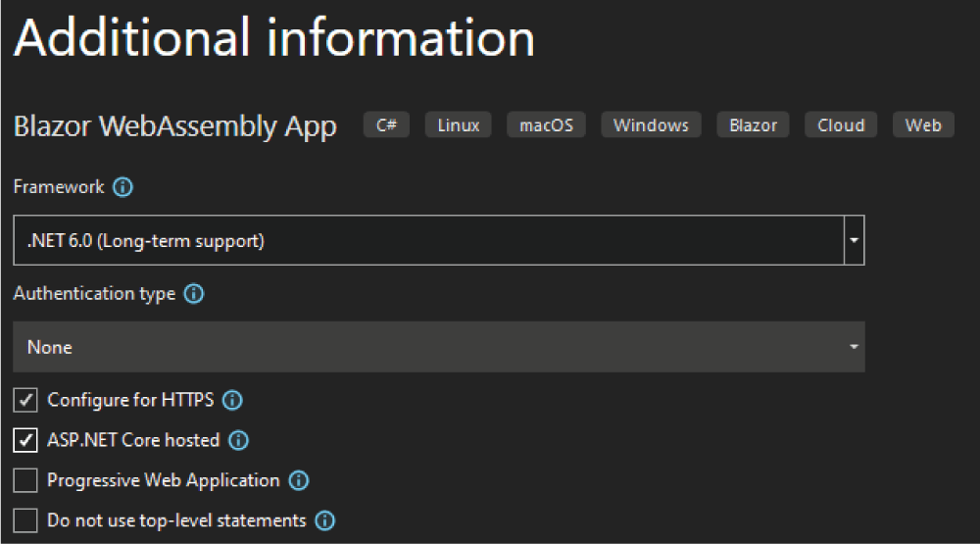Click the C# tag

click(386, 124)
